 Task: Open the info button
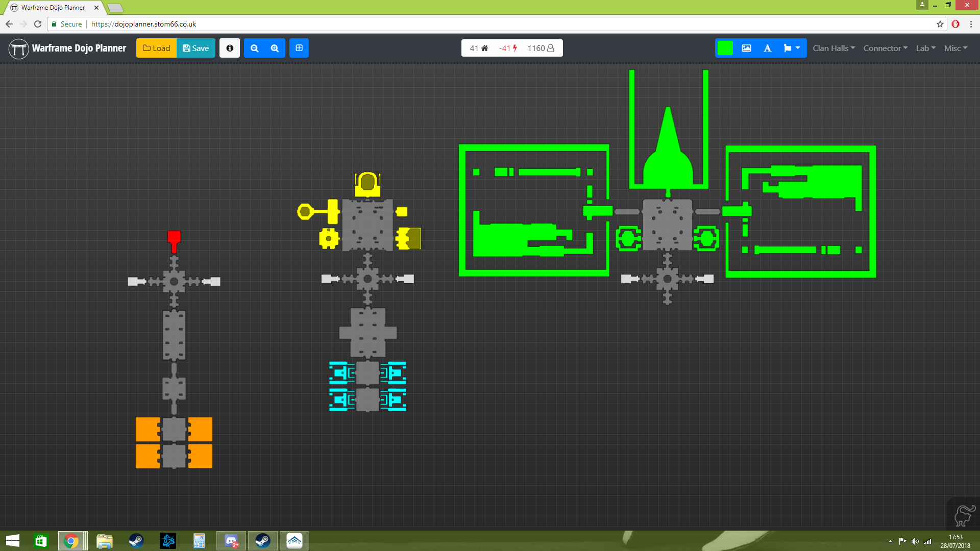point(230,48)
